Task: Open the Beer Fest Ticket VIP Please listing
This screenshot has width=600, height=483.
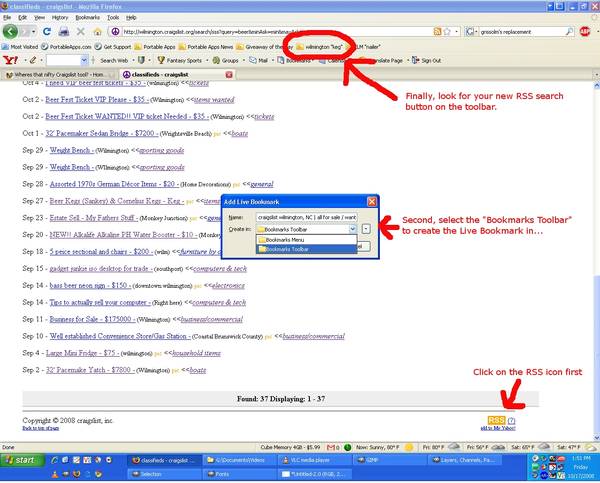Action: (97, 100)
